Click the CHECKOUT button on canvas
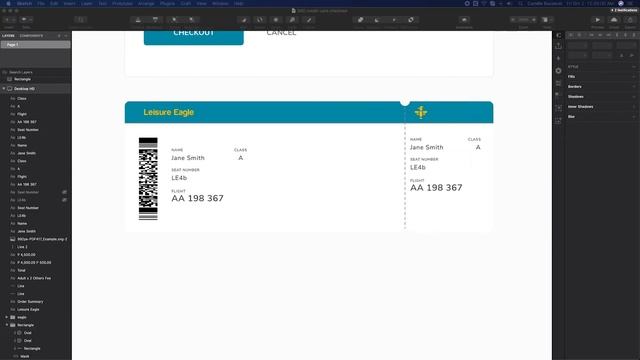This screenshot has height=360, width=640. (x=193, y=37)
